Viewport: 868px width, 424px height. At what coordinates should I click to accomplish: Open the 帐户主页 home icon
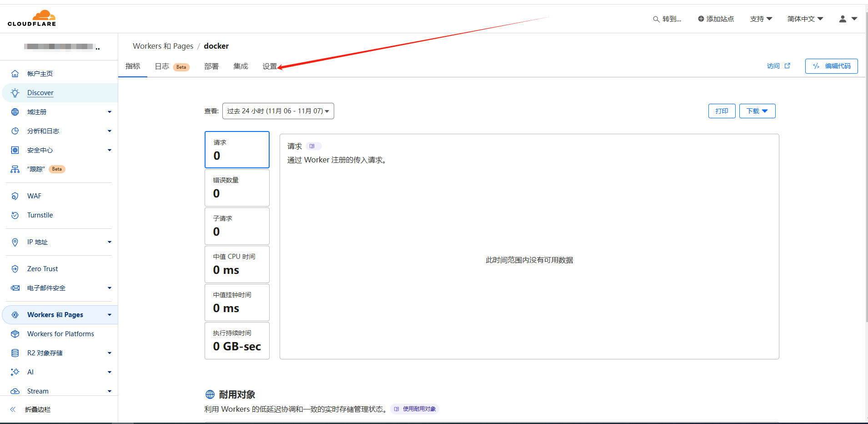pos(15,74)
